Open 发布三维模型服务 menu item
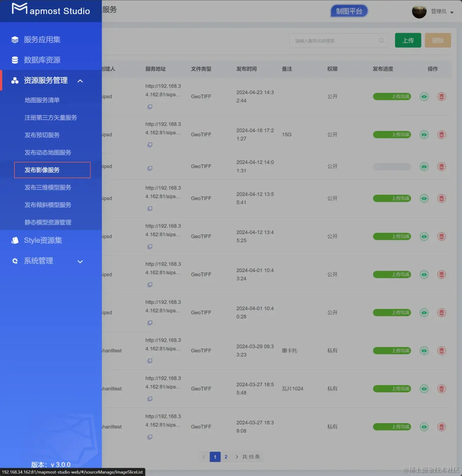462x476 pixels. 48,188
